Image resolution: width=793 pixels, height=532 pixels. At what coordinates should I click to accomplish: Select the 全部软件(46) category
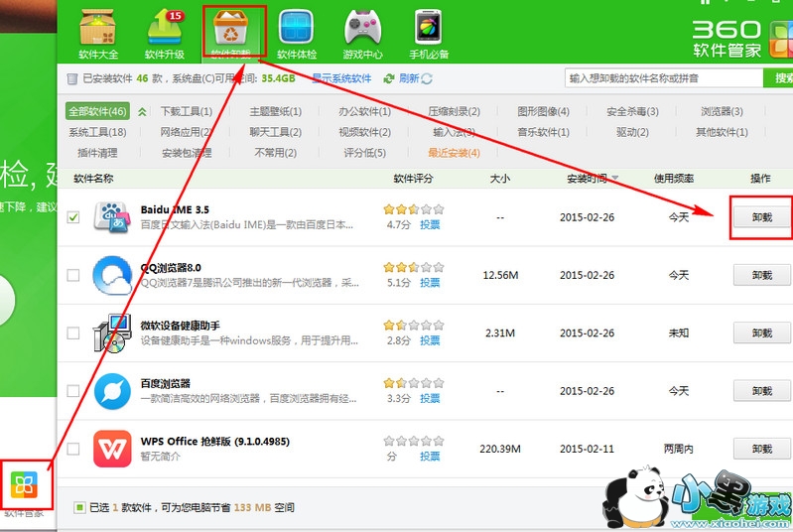click(97, 111)
